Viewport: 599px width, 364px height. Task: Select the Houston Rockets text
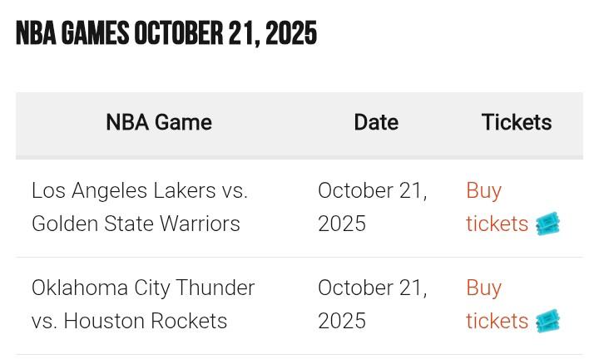coord(145,321)
